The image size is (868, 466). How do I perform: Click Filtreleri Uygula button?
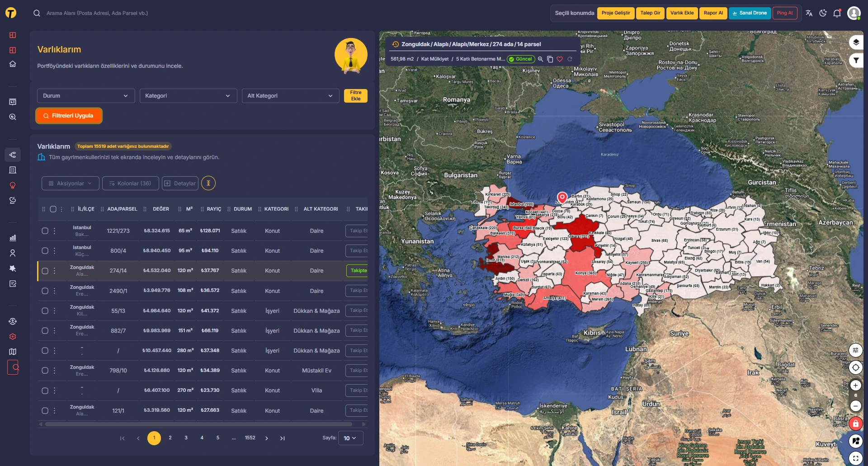point(69,116)
